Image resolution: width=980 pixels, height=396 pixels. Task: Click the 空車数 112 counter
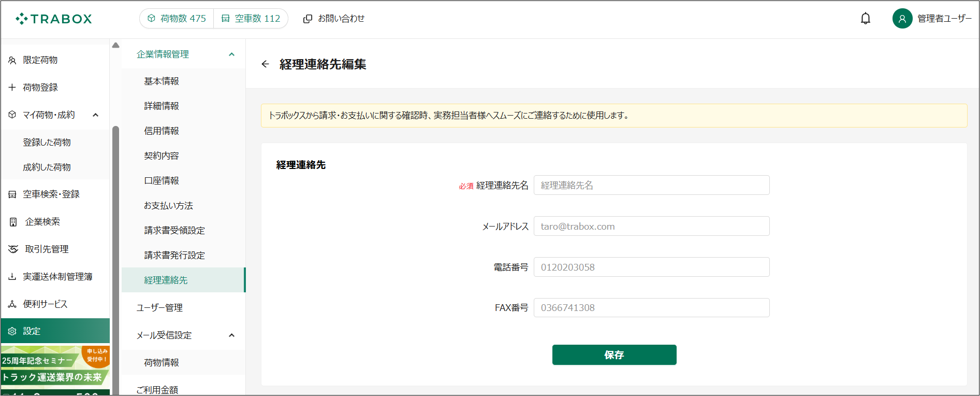coord(251,19)
